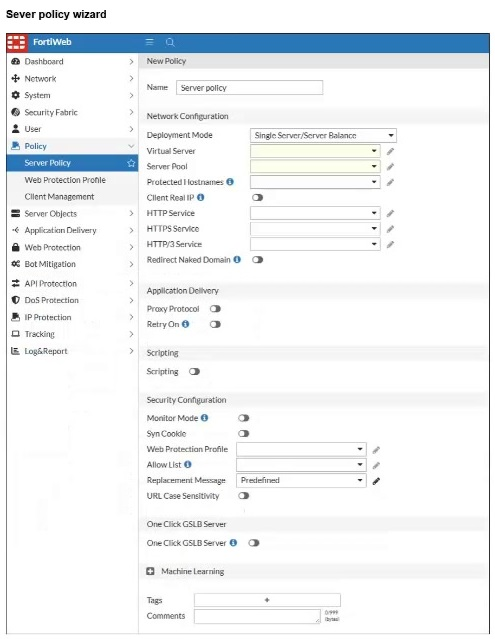
Task: Enable One Click GSLB Server toggle
Action: click(254, 543)
